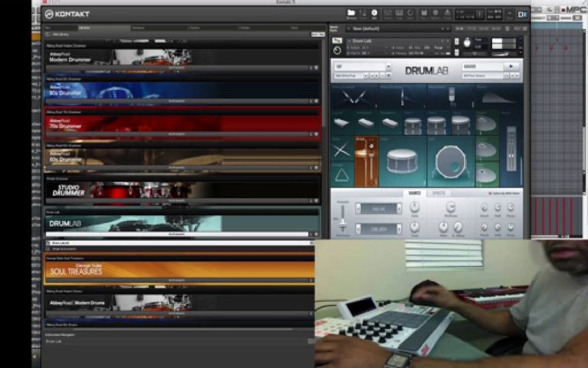Image resolution: width=588 pixels, height=368 pixels.
Task: Select the claves sticks pad in top row
Action: point(354,97)
